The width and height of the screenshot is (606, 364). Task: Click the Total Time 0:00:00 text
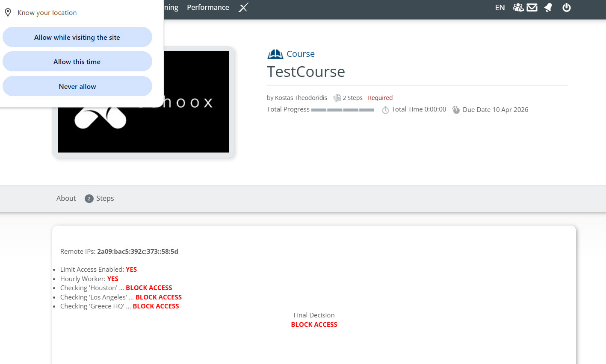419,109
